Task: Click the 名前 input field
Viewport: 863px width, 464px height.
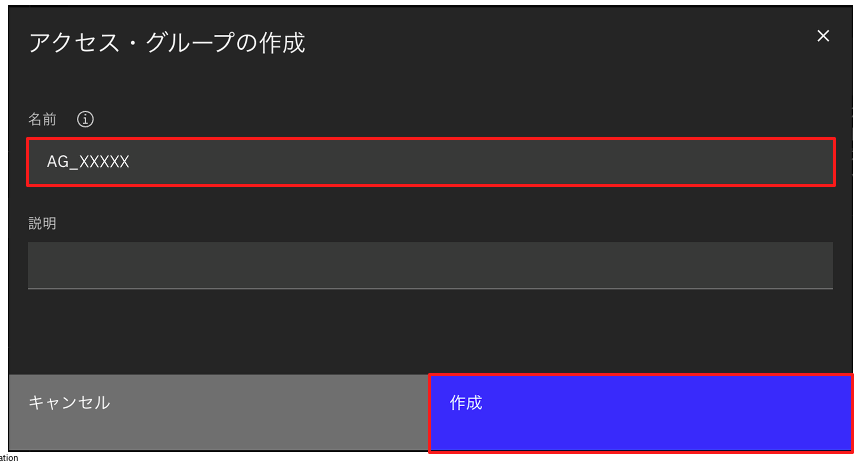Action: (430, 162)
